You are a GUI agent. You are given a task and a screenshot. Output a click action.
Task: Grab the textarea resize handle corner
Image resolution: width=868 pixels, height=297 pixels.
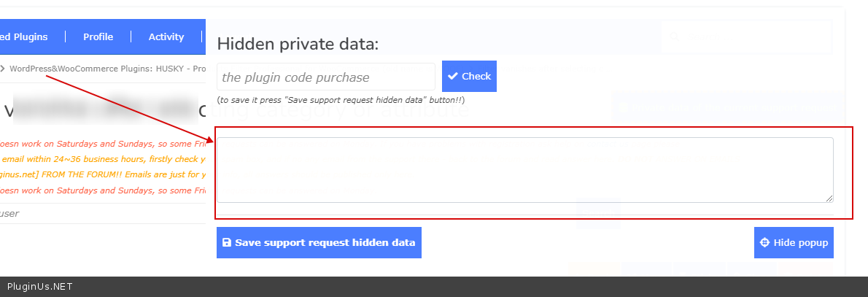[x=829, y=198]
